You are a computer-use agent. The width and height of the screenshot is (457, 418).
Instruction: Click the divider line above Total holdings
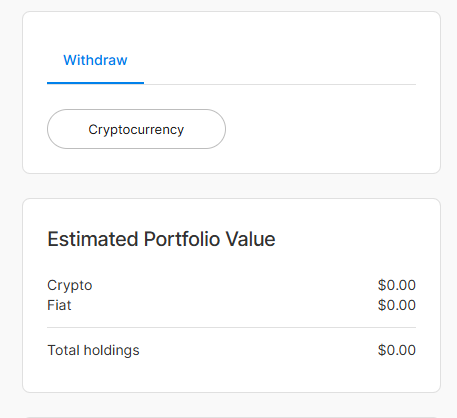[232, 328]
